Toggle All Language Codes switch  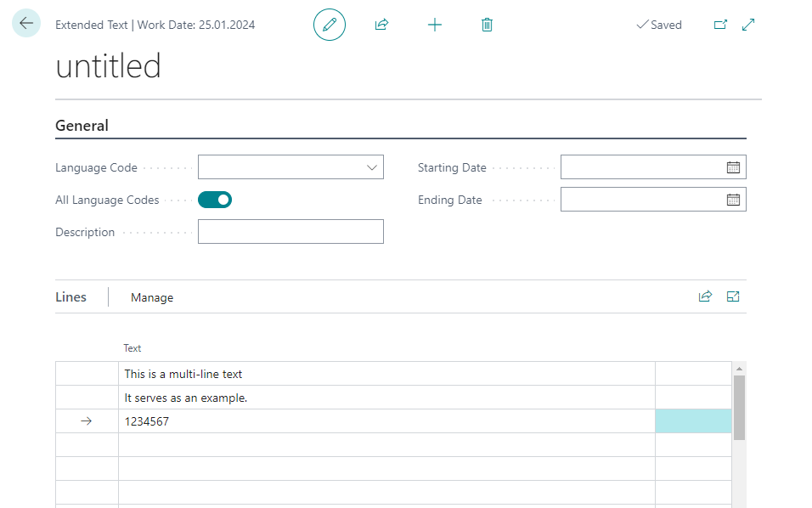tap(215, 200)
